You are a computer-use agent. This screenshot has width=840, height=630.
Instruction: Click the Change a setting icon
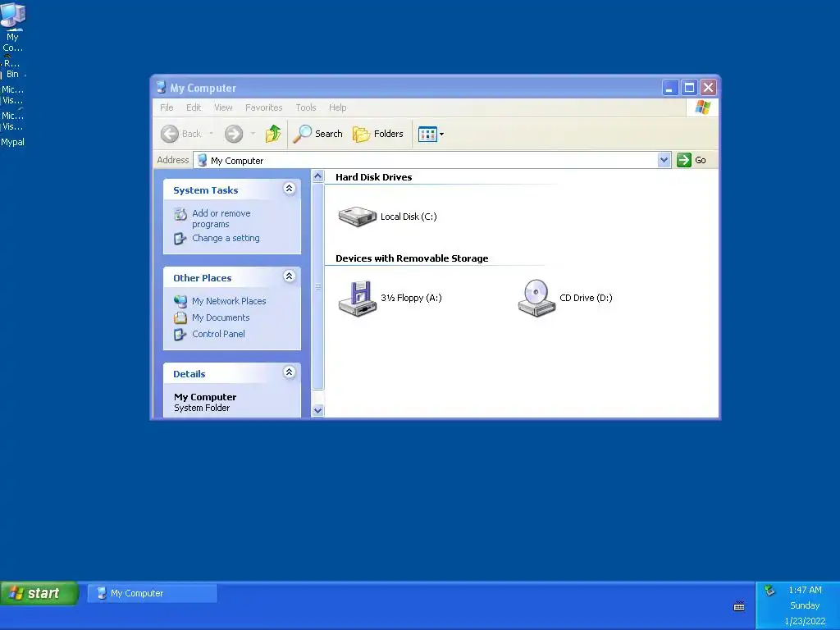(180, 239)
